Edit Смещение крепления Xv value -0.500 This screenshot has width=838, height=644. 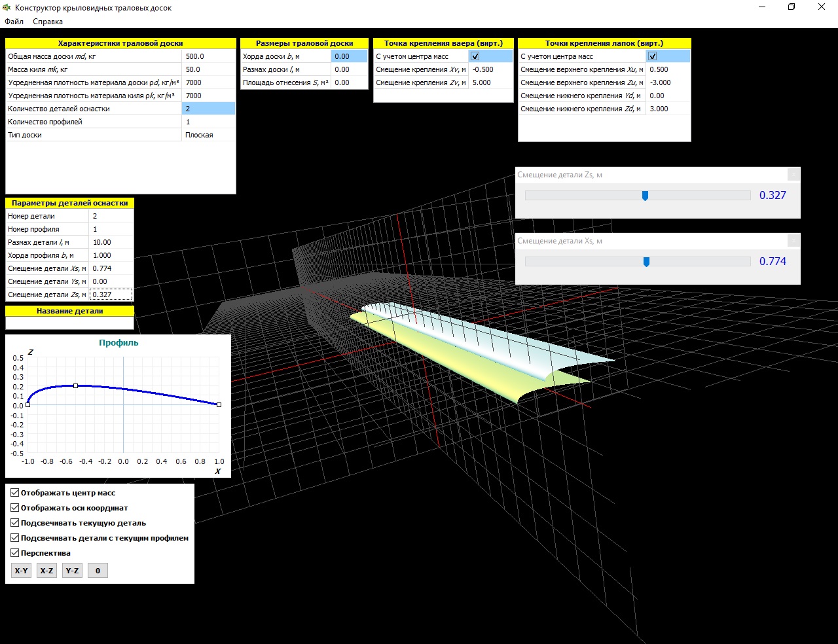491,69
